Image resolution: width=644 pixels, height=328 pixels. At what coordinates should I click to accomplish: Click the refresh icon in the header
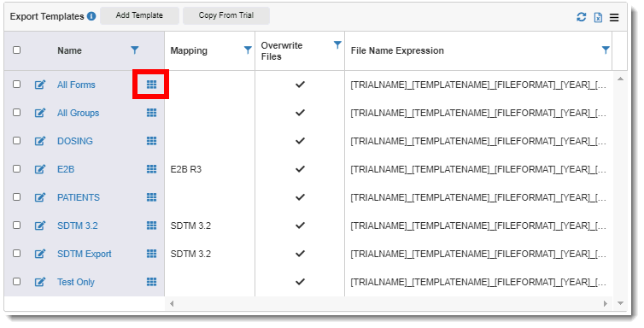click(x=581, y=17)
